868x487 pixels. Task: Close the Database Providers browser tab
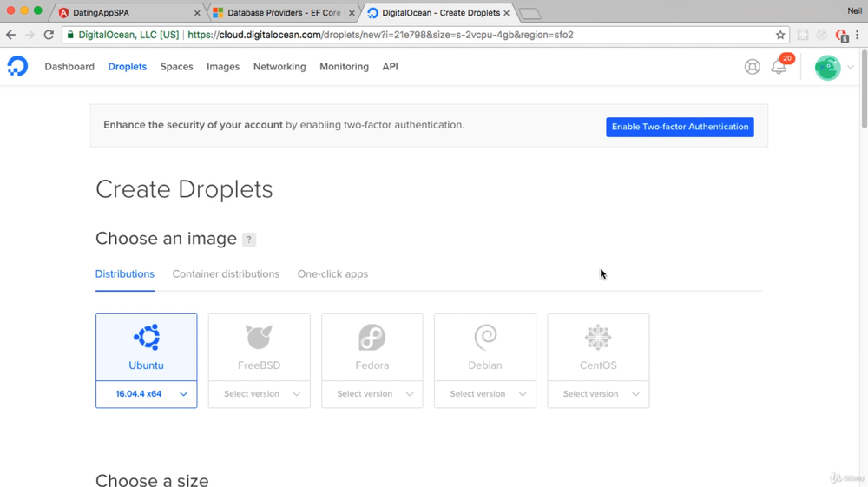click(x=352, y=13)
